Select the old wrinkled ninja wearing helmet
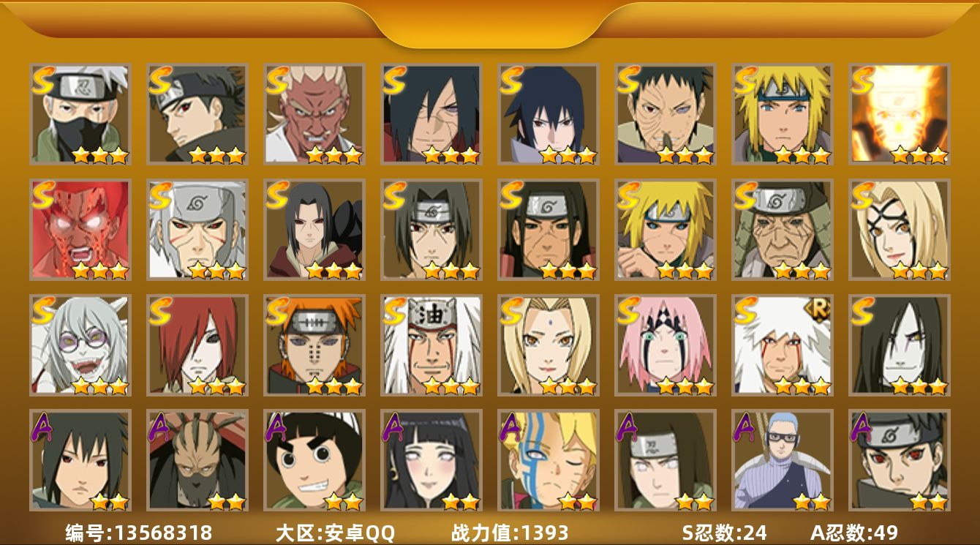Image resolution: width=980 pixels, height=545 pixels. coord(783,230)
